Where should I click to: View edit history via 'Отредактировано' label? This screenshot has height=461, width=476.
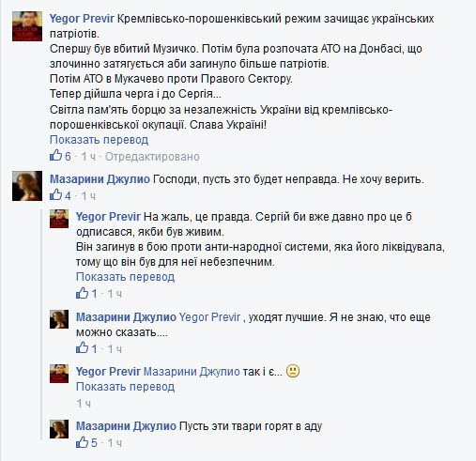[152, 157]
